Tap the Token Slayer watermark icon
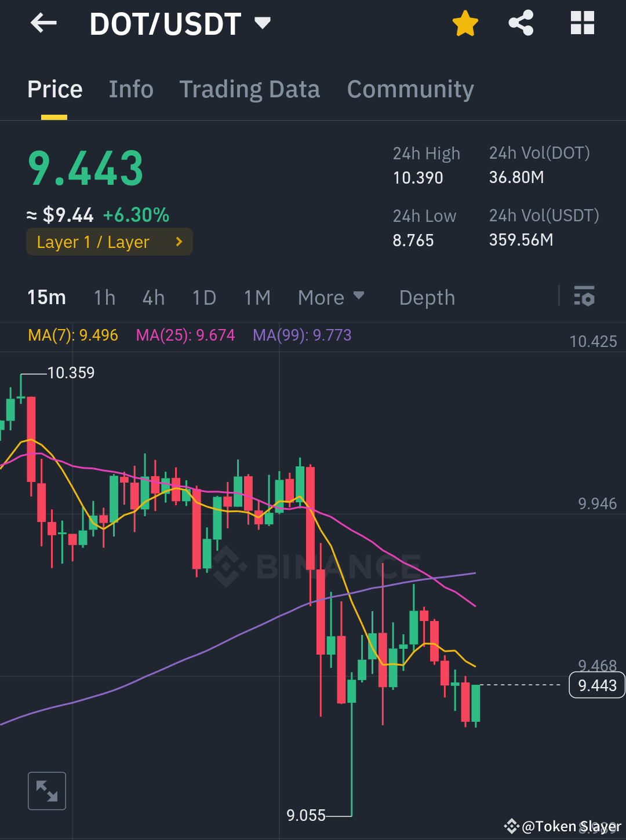The height and width of the screenshot is (840, 626). (512, 826)
